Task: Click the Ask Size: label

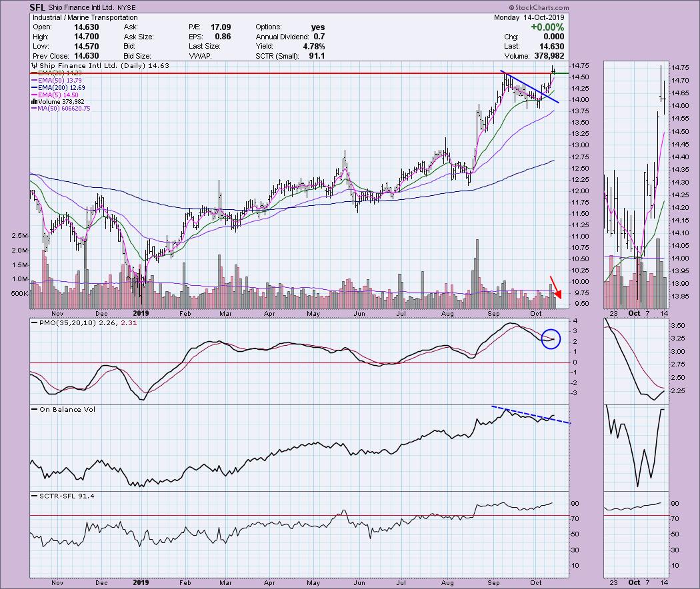Action: [x=139, y=37]
